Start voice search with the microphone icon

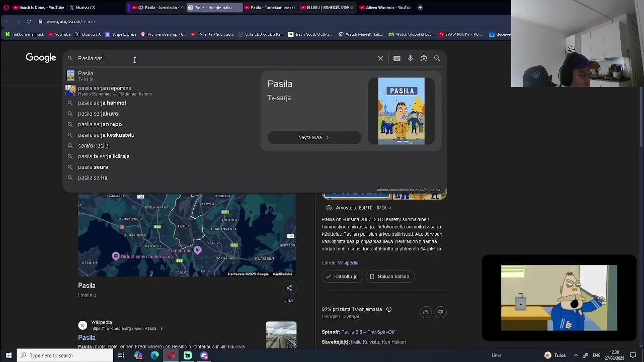tap(411, 58)
